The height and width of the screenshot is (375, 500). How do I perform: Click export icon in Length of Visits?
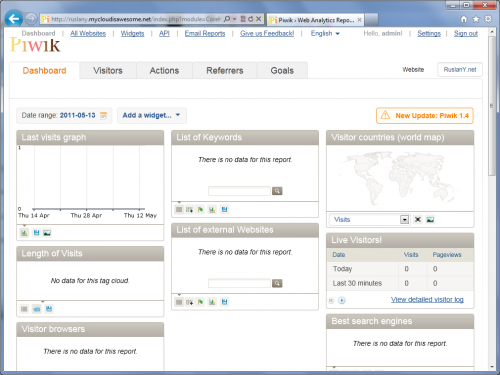point(49,309)
